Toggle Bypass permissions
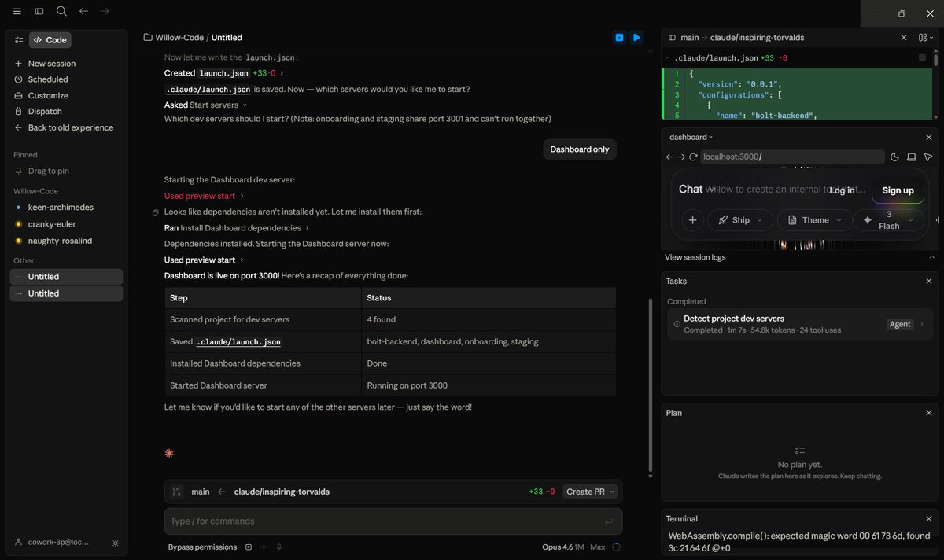 tap(202, 547)
